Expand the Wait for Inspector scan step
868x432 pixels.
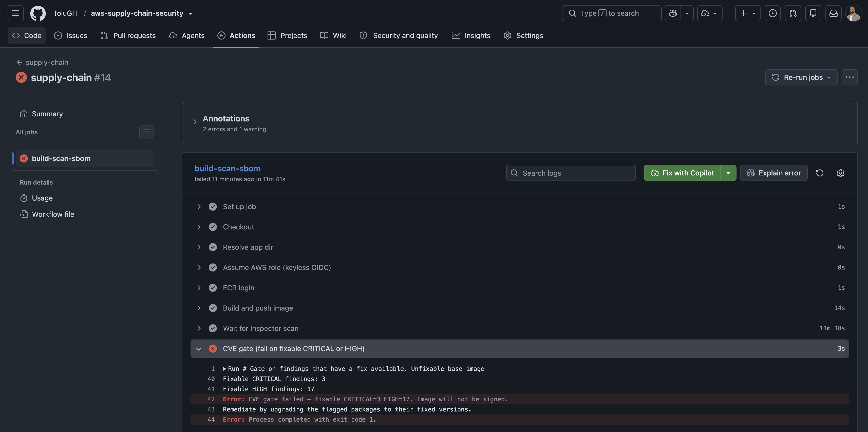pyautogui.click(x=199, y=328)
